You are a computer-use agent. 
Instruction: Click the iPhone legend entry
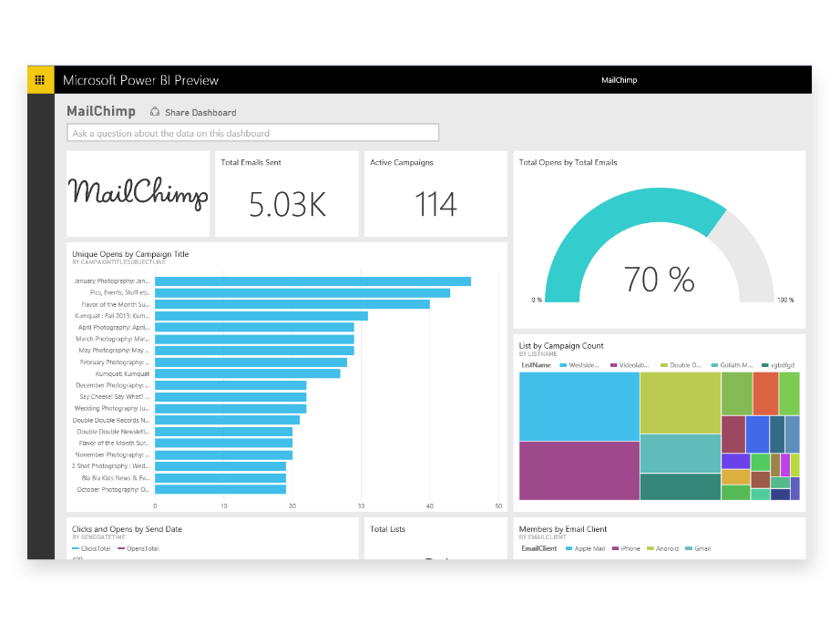(626, 548)
